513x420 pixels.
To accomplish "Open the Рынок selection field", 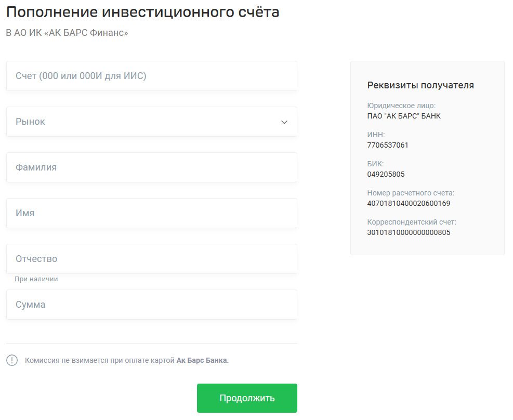I will pyautogui.click(x=152, y=122).
